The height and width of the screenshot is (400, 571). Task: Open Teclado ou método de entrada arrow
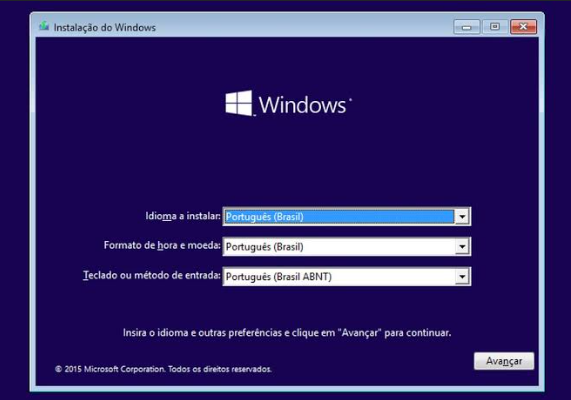[462, 277]
